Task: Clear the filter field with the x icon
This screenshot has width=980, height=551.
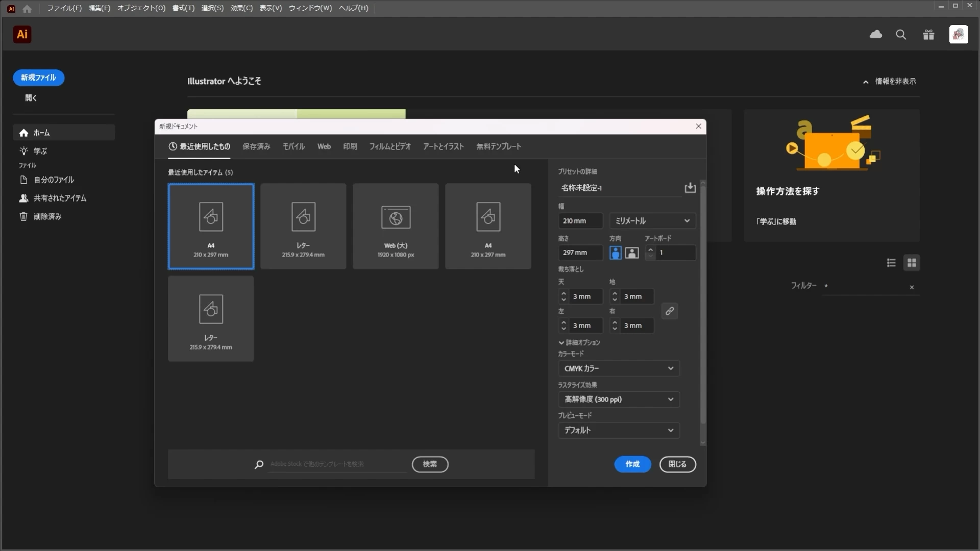Action: [912, 287]
